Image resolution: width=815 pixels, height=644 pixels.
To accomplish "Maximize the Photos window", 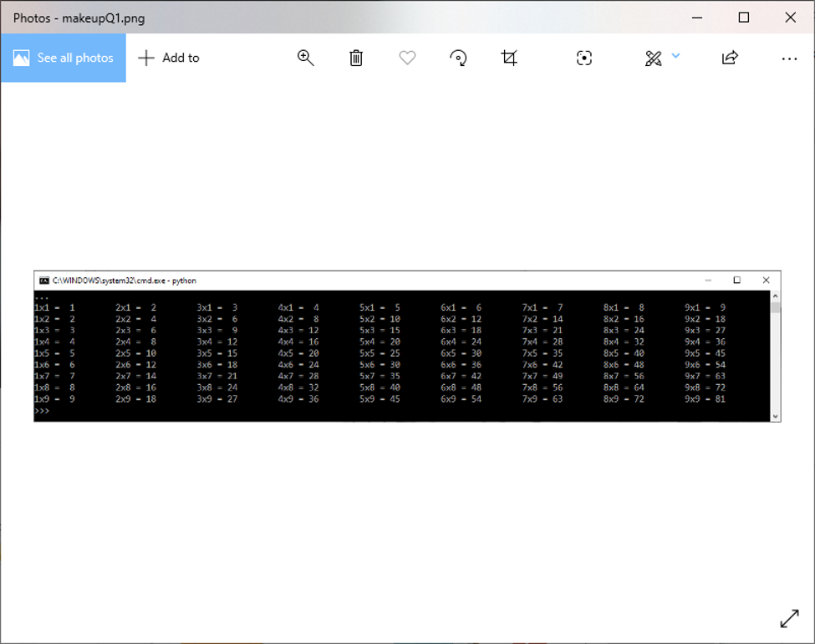I will point(743,17).
